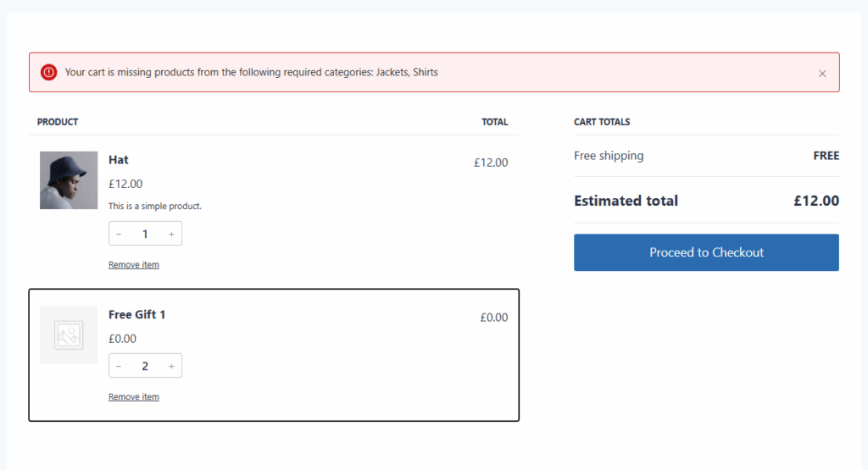Click the red error alert icon

coord(49,72)
